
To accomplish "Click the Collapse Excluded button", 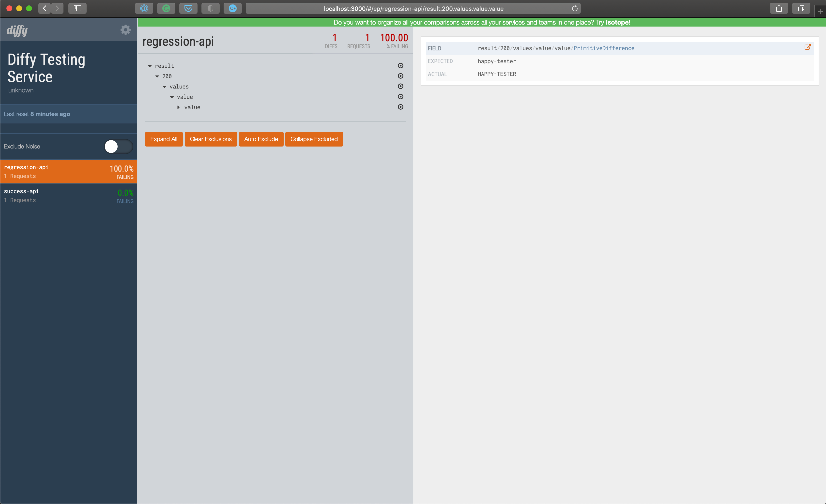I will [x=313, y=138].
